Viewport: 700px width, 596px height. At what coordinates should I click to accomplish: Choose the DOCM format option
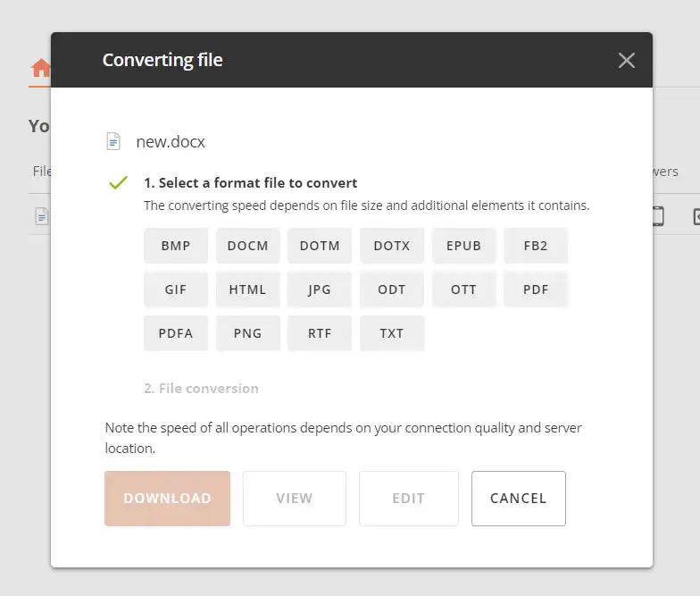[248, 246]
